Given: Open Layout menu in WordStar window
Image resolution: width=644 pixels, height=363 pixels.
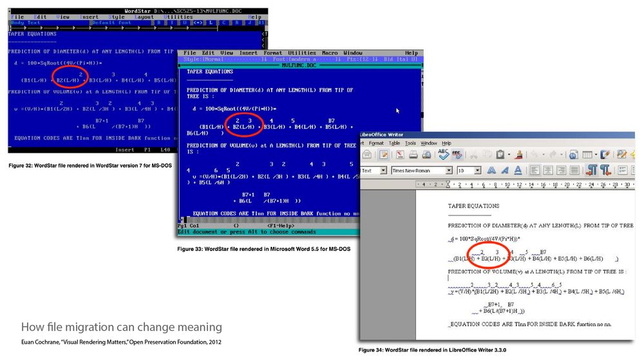Looking at the screenshot, I should click(144, 17).
